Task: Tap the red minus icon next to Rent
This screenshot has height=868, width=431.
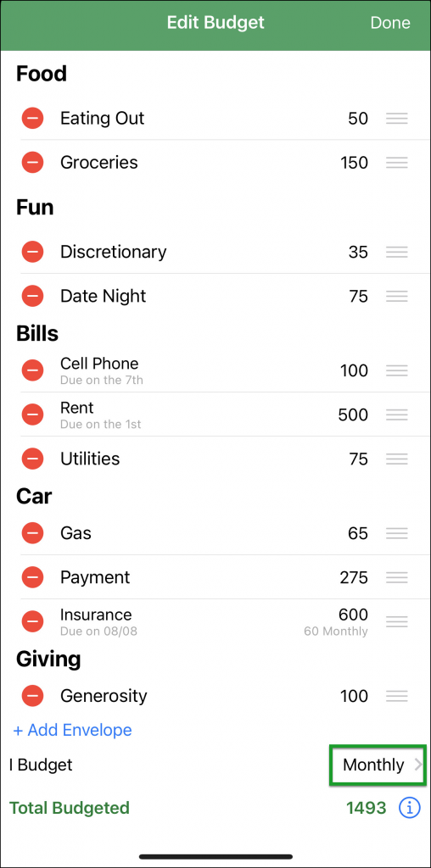Action: coord(33,414)
